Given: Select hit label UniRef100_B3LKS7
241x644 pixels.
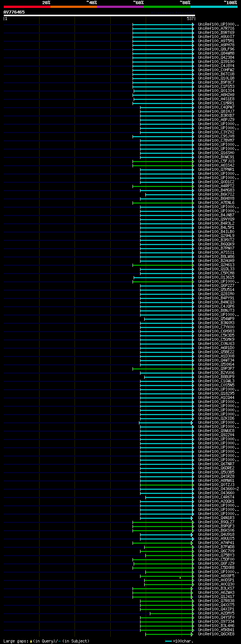Looking at the screenshot, I should [x=216, y=588].
